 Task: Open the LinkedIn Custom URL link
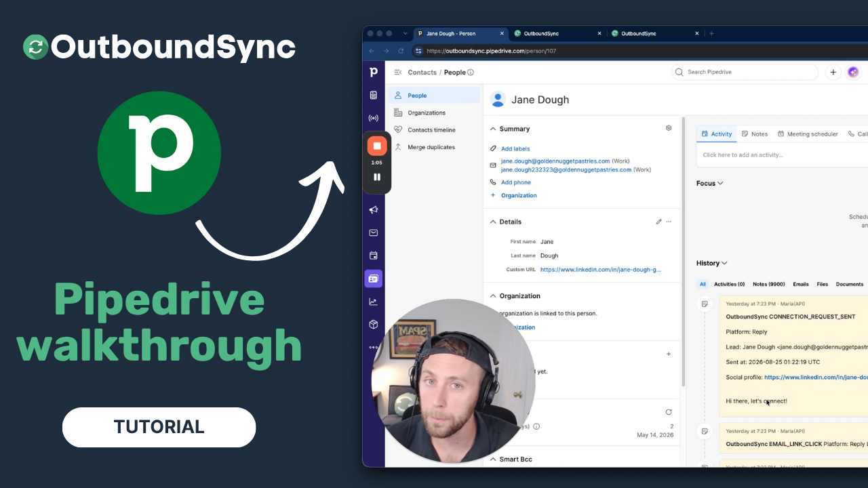[601, 269]
